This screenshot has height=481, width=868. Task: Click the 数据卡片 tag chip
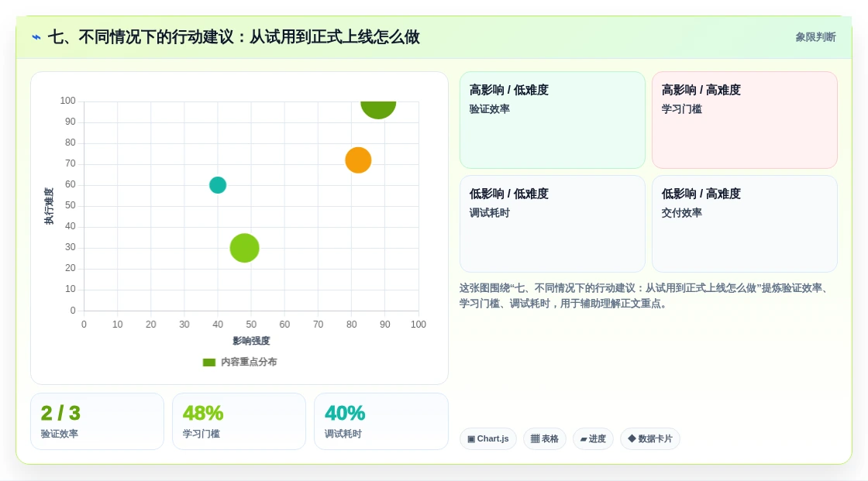[x=650, y=439]
